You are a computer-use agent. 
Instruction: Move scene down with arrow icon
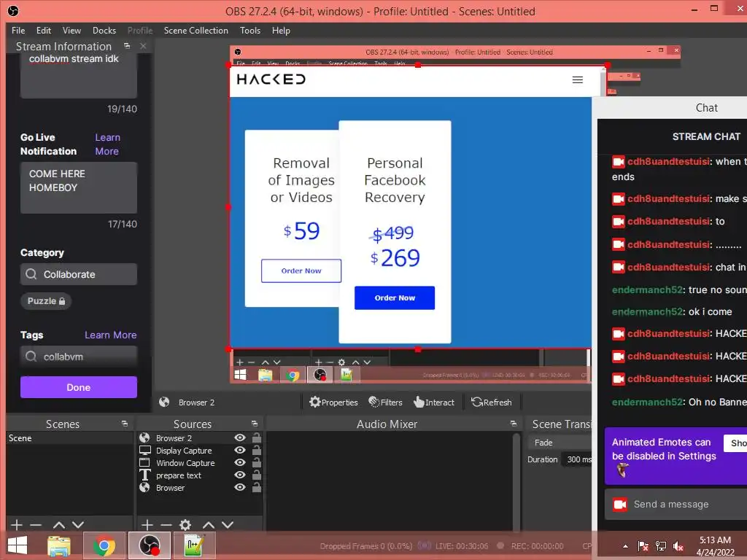click(x=78, y=525)
